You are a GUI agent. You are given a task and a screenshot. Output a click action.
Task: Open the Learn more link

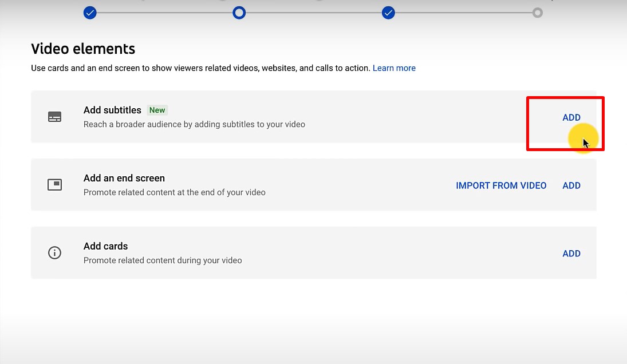[394, 68]
